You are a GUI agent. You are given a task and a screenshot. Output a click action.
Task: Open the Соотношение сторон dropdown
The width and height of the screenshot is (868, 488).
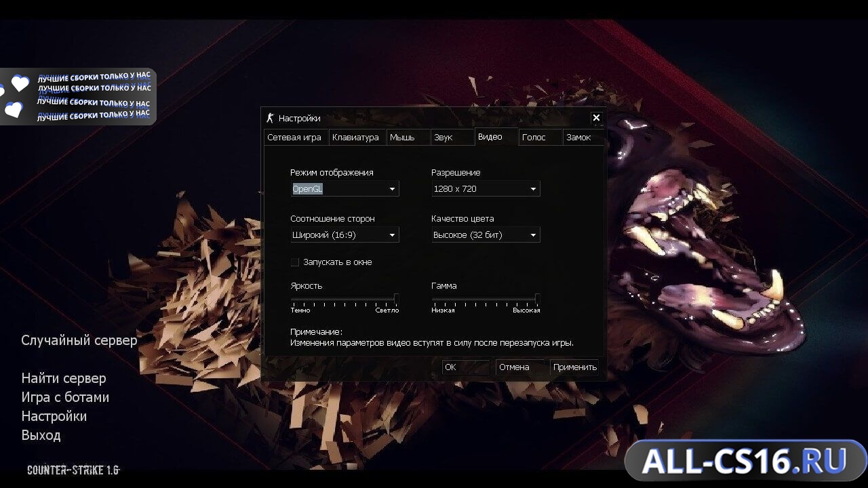click(344, 235)
